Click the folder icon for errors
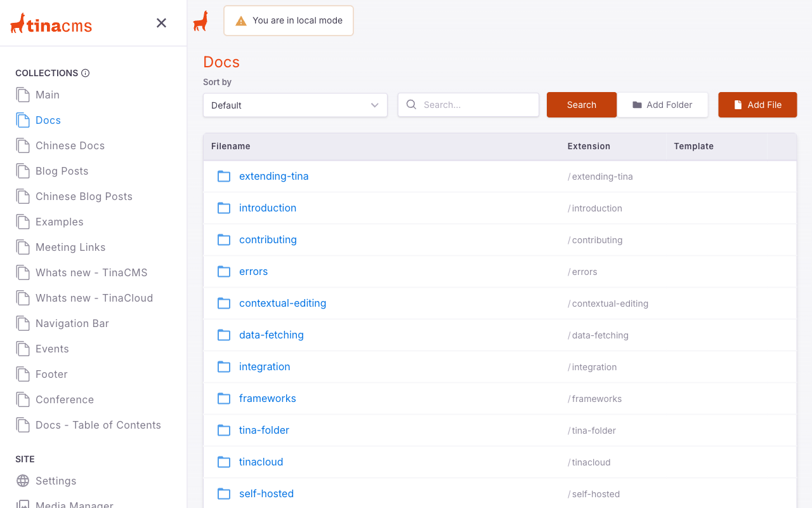 (224, 271)
